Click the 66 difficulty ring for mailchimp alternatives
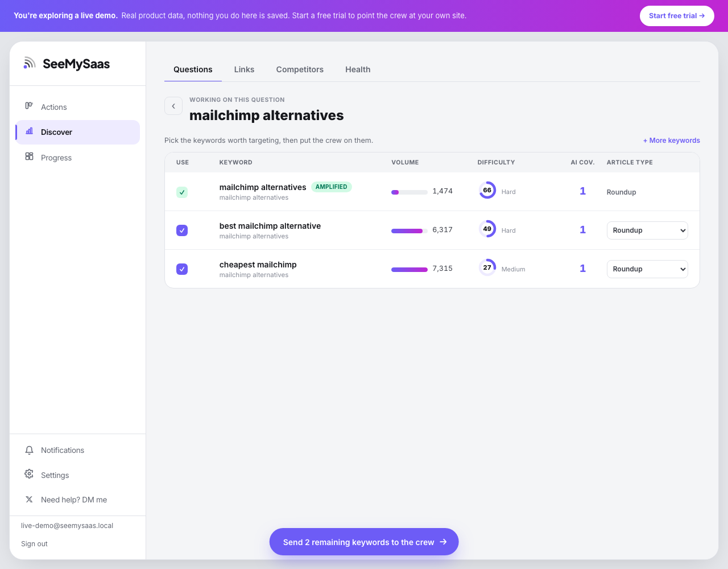The width and height of the screenshot is (728, 569). [487, 191]
